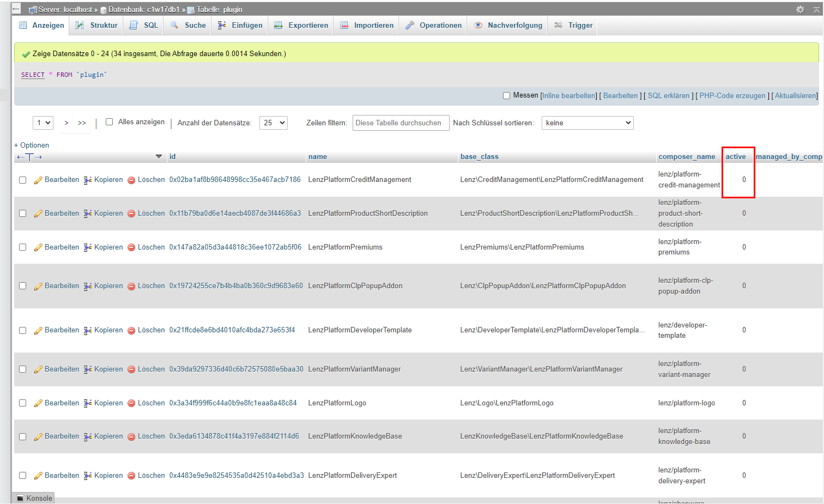
Task: Switch to the Struktur tab
Action: tap(97, 26)
